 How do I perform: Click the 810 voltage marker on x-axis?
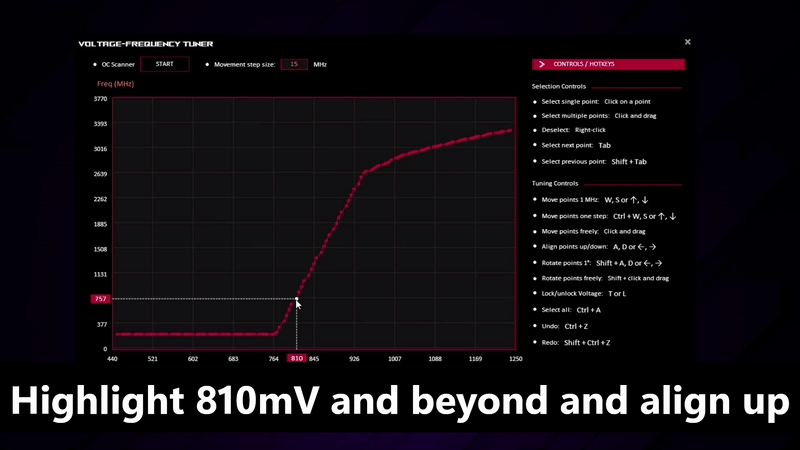(x=296, y=358)
